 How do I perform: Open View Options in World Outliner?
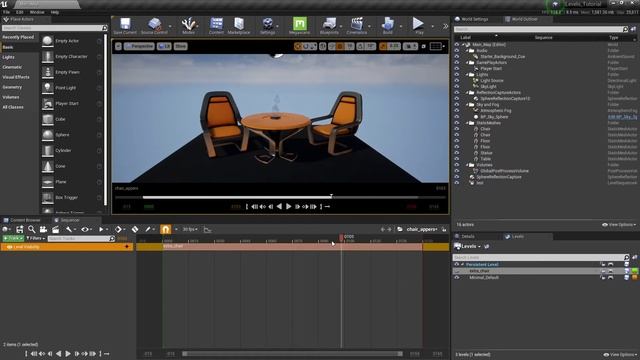(x=619, y=225)
